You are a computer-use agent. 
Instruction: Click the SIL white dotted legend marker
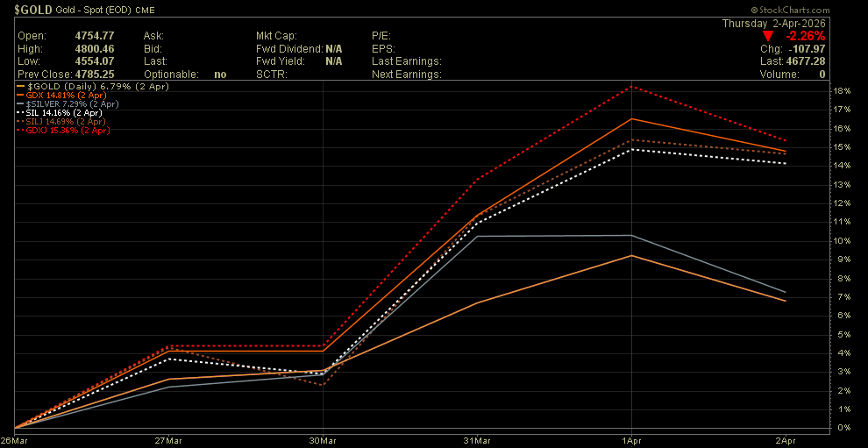(21, 112)
